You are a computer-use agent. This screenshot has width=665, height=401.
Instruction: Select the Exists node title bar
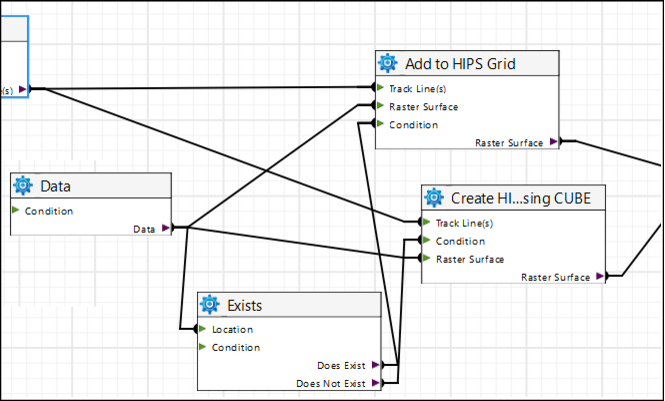coord(290,305)
